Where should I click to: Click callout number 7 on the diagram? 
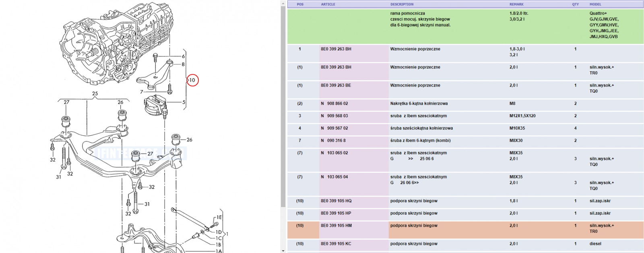point(142,92)
